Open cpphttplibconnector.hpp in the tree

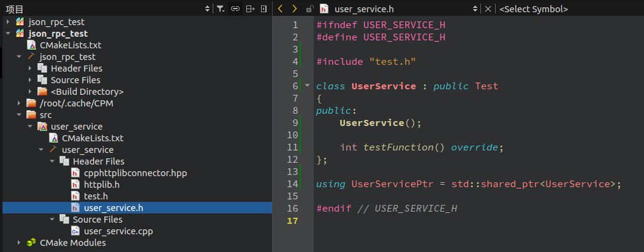(x=135, y=173)
